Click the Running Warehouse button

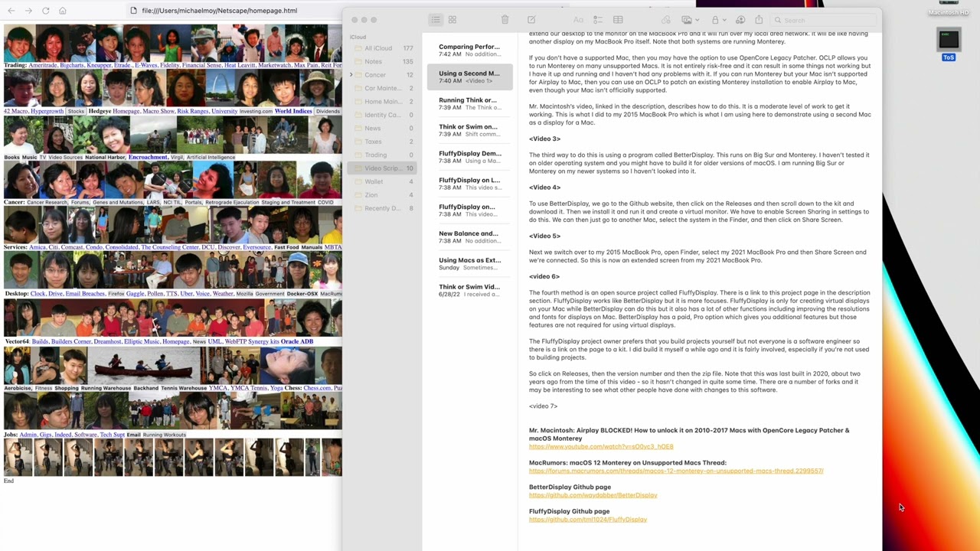point(106,388)
